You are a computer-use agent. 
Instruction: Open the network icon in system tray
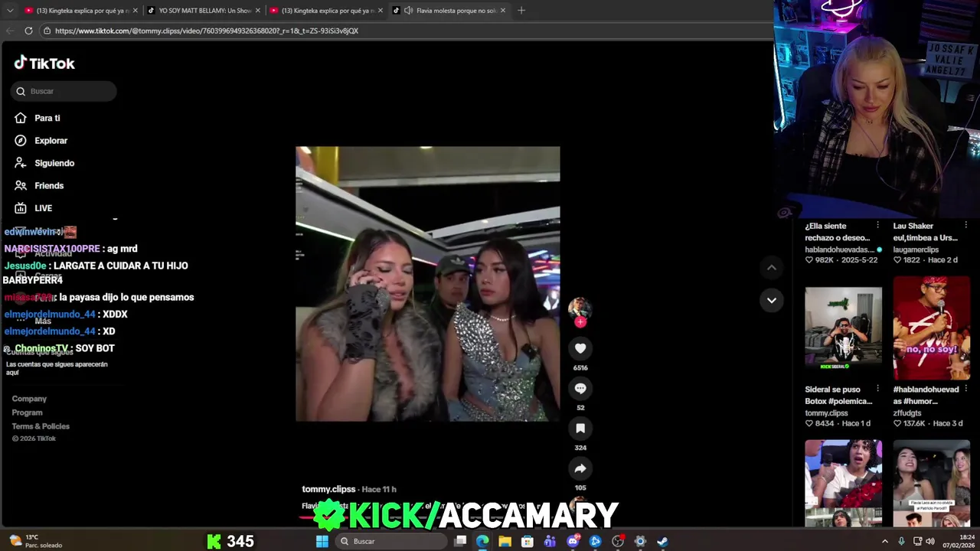(917, 541)
